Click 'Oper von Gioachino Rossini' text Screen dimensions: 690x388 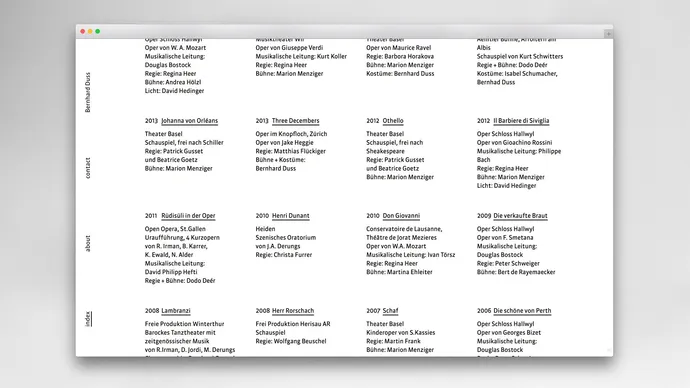[x=514, y=143]
